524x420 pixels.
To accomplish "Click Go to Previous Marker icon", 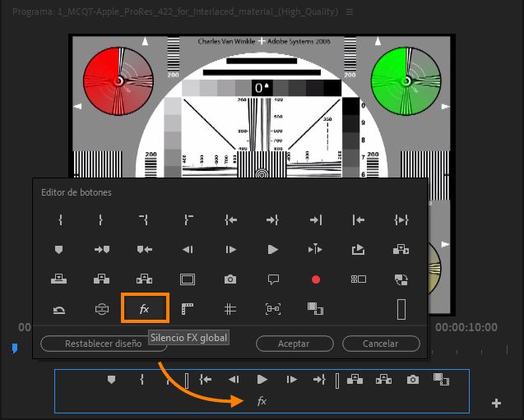I will click(x=145, y=249).
